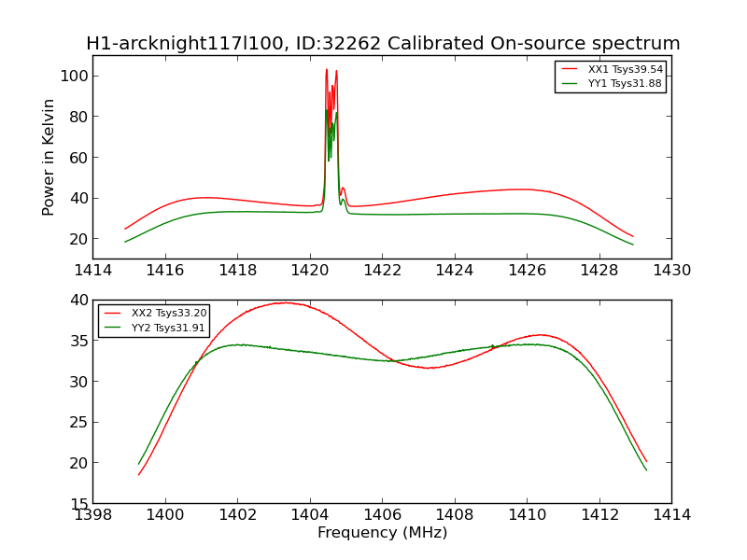Screen dimensions: 747x560
Task: Click the green line sample beside YY2
Action: pos(113,328)
